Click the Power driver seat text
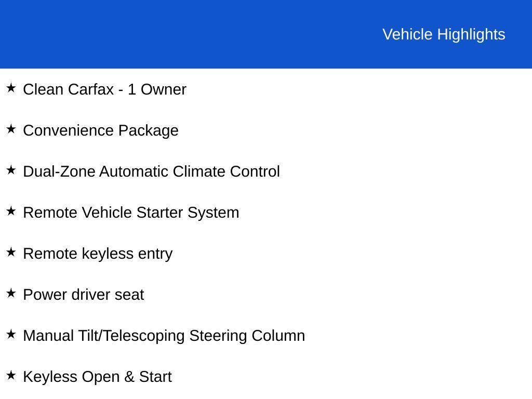The image size is (532, 399). 84,295
